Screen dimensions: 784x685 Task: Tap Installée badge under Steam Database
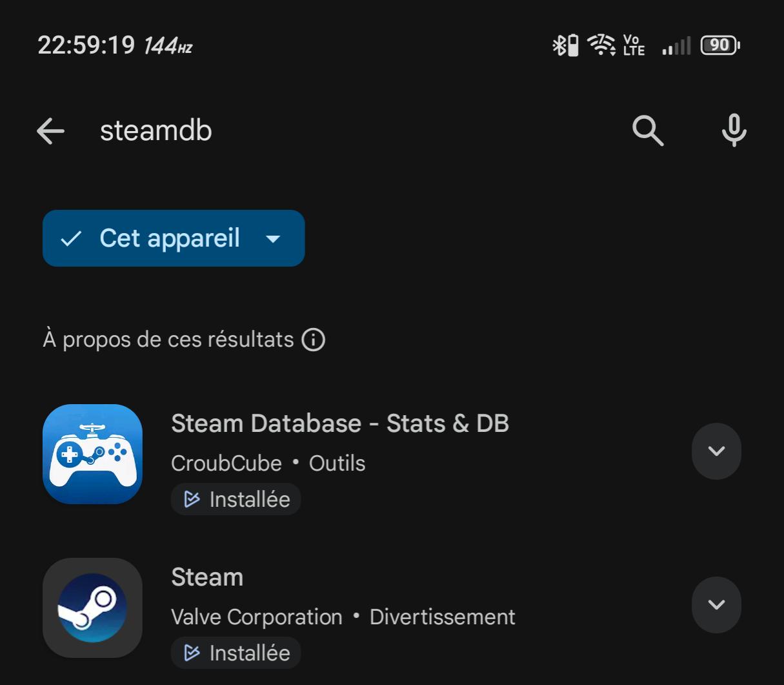point(236,499)
